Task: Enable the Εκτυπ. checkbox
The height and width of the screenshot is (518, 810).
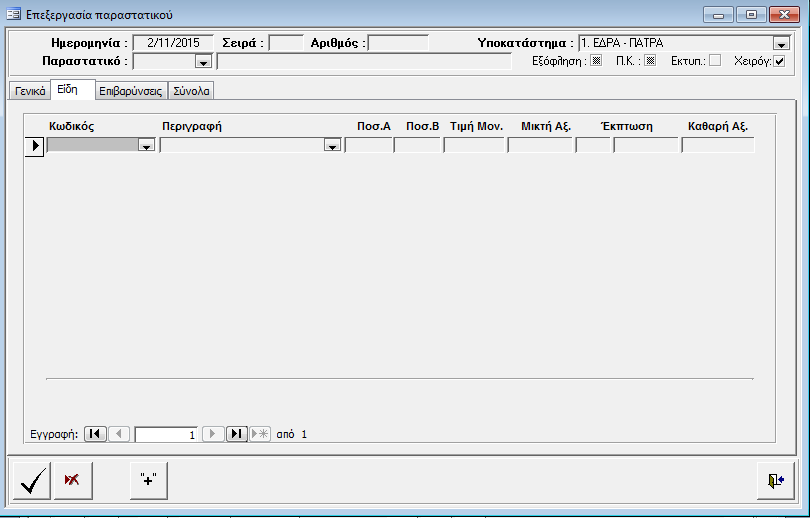Action: pyautogui.click(x=714, y=60)
